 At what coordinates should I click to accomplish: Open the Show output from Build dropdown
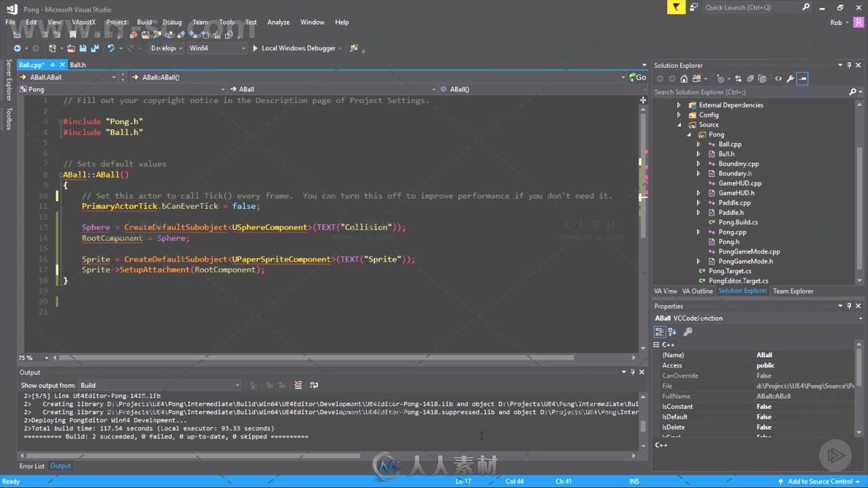click(x=160, y=385)
